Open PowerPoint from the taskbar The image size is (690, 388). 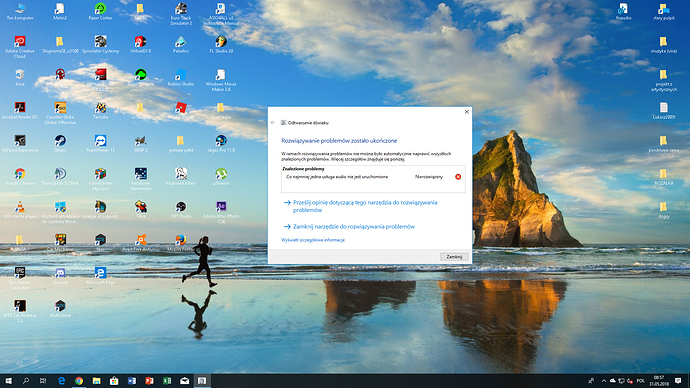pos(149,381)
